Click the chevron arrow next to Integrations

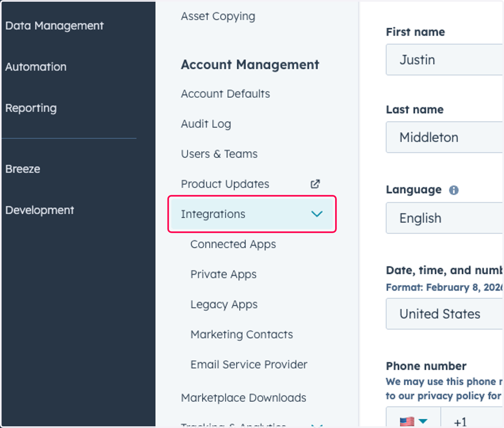coord(317,214)
